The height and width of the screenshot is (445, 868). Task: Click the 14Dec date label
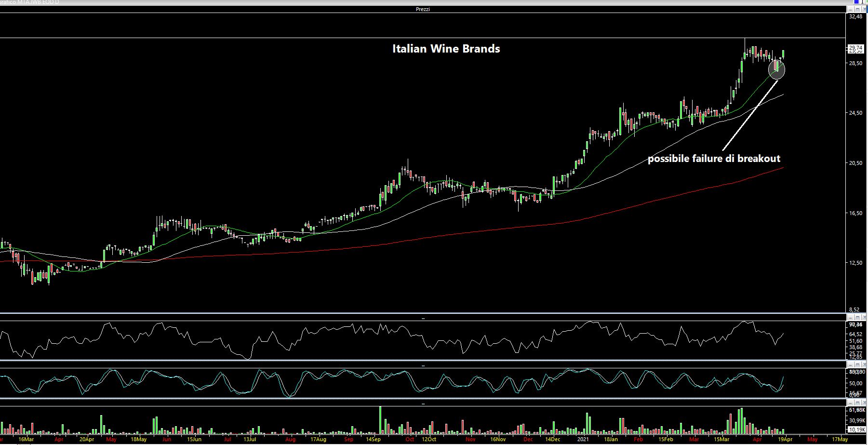point(553,440)
